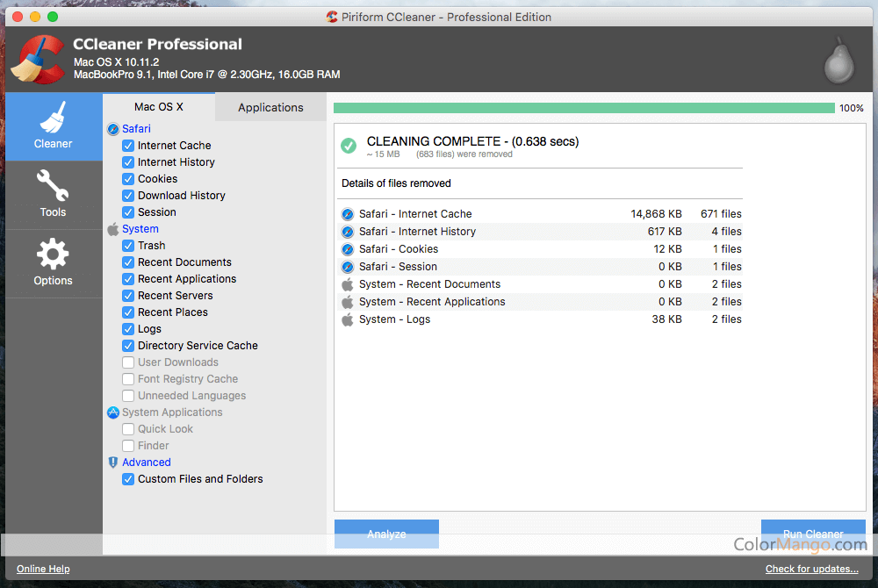Disable the Trash checkbox

click(128, 246)
